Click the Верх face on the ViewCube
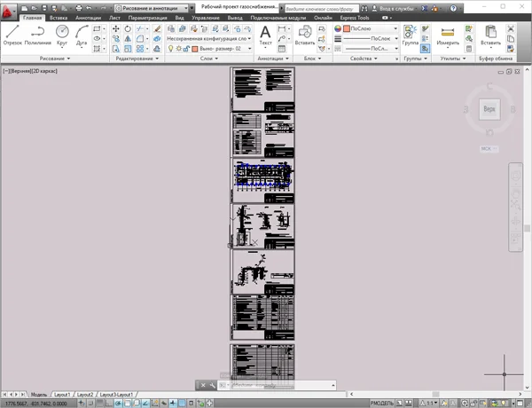 (x=489, y=109)
